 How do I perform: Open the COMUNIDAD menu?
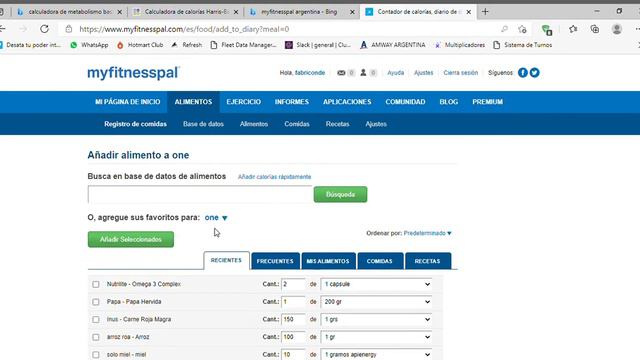pos(405,102)
